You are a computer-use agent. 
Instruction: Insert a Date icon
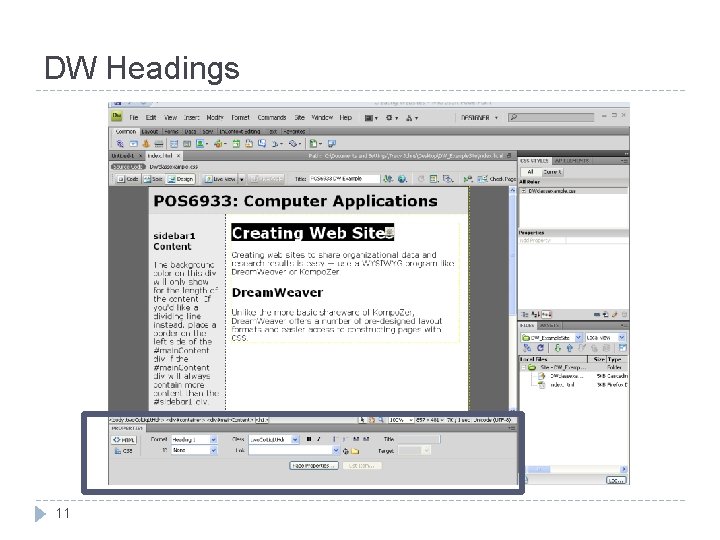pos(236,144)
